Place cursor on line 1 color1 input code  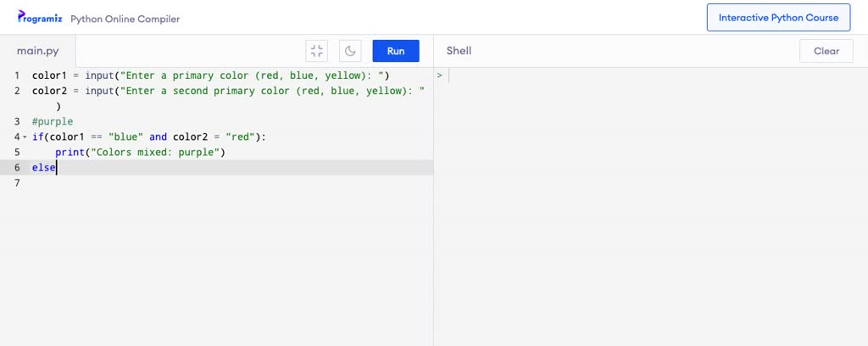click(211, 75)
